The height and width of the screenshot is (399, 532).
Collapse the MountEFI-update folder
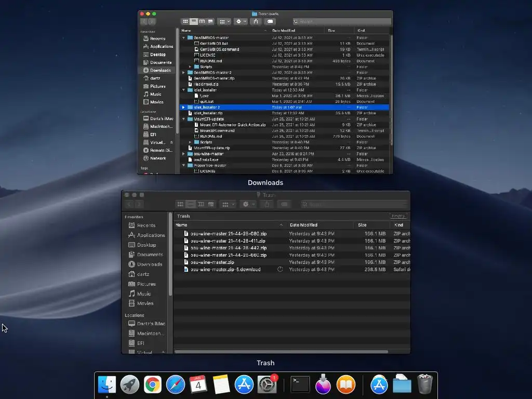tap(183, 119)
